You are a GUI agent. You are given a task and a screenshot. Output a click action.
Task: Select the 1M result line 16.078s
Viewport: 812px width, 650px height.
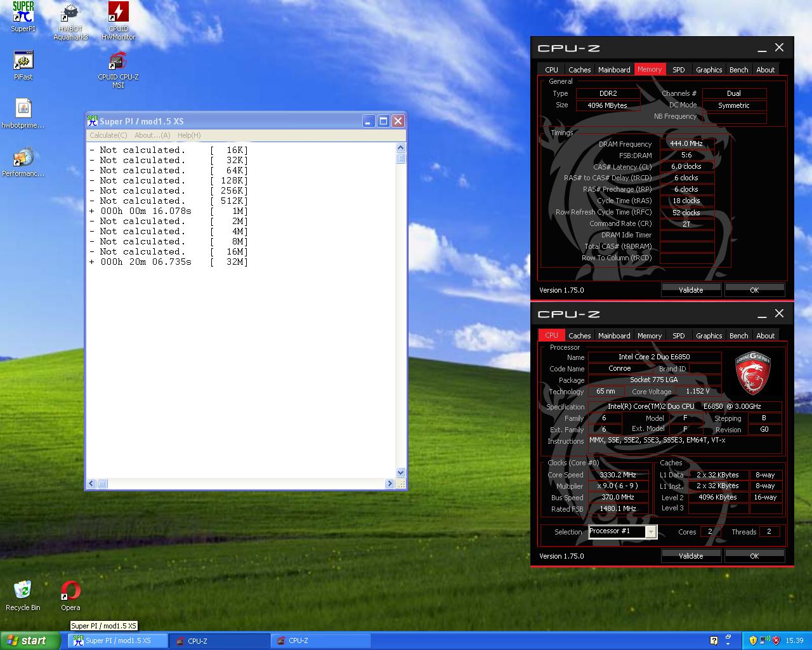pos(169,211)
